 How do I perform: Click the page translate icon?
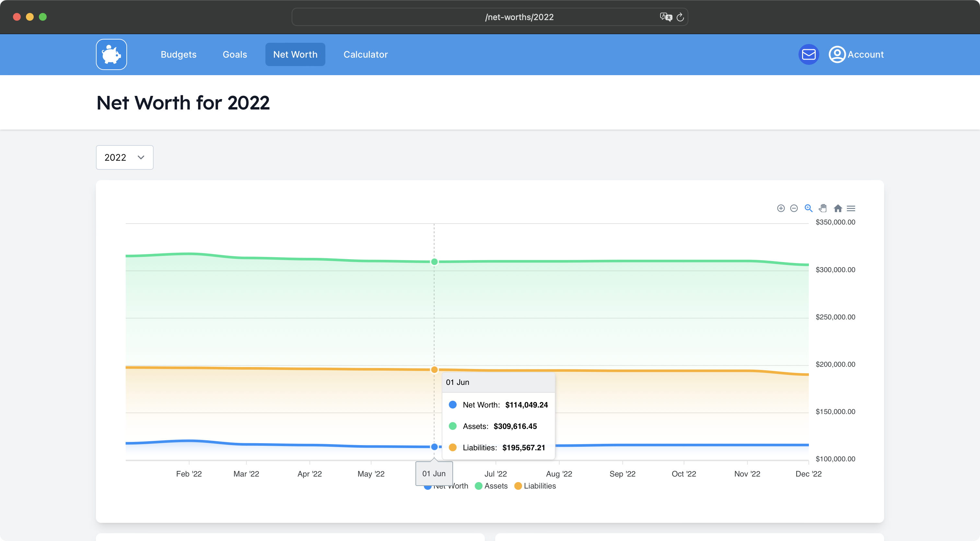(666, 17)
